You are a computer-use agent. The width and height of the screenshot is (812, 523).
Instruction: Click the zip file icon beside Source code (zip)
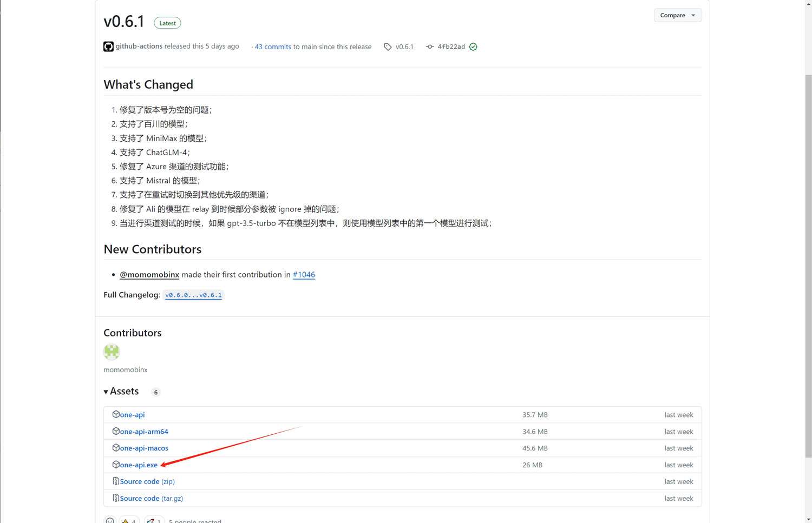116,481
